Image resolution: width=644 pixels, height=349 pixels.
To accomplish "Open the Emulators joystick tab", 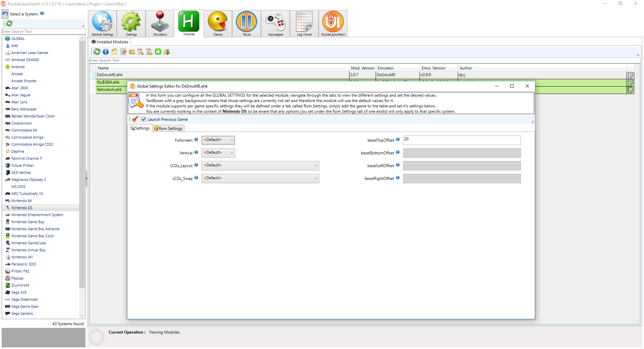I will [x=160, y=23].
